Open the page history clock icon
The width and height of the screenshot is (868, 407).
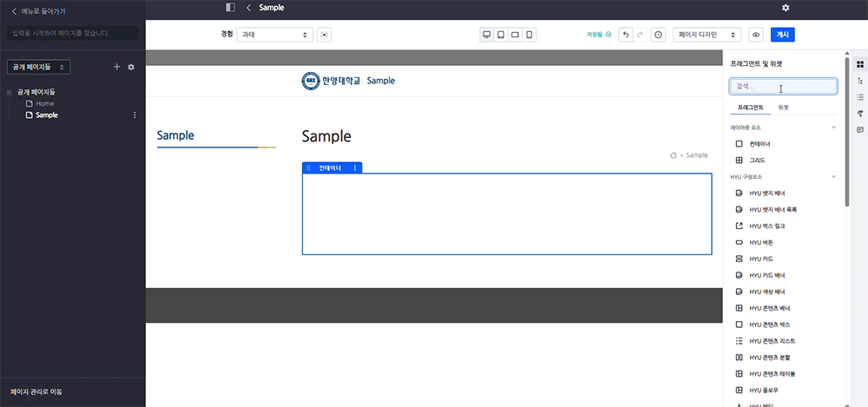coord(658,35)
